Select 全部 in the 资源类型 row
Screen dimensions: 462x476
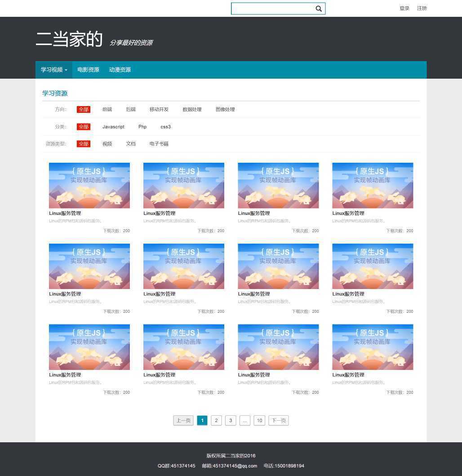click(83, 144)
